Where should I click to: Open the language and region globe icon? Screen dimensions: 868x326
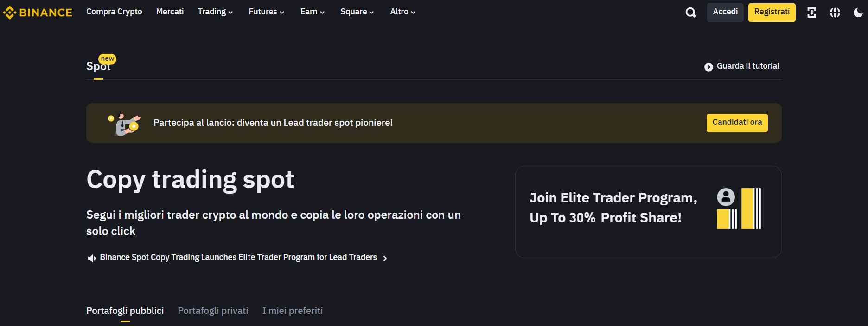[x=835, y=13]
